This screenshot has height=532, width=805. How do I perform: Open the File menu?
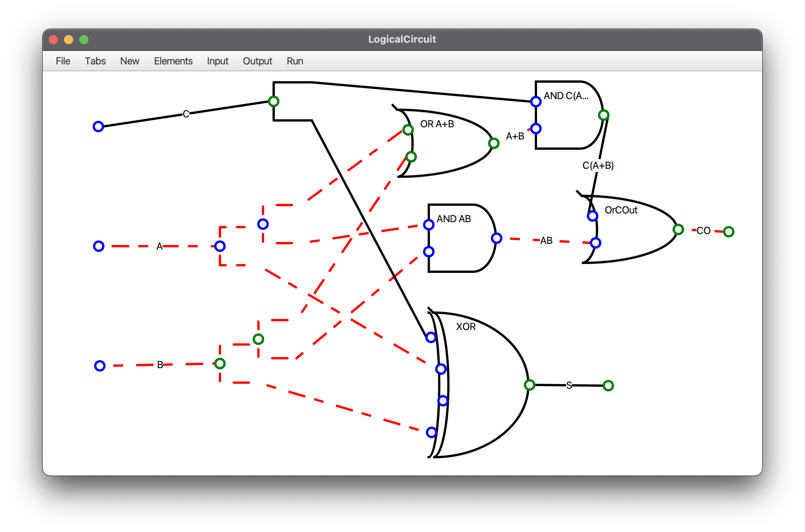click(63, 61)
